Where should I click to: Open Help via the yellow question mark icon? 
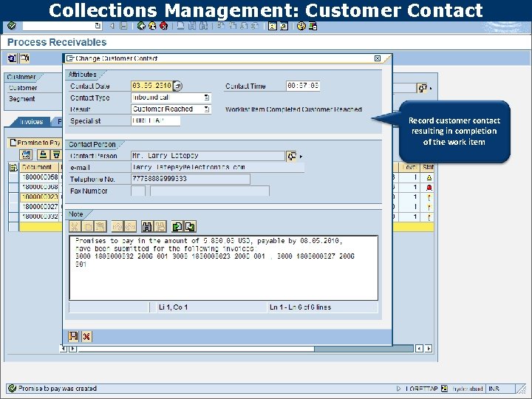tap(301, 26)
